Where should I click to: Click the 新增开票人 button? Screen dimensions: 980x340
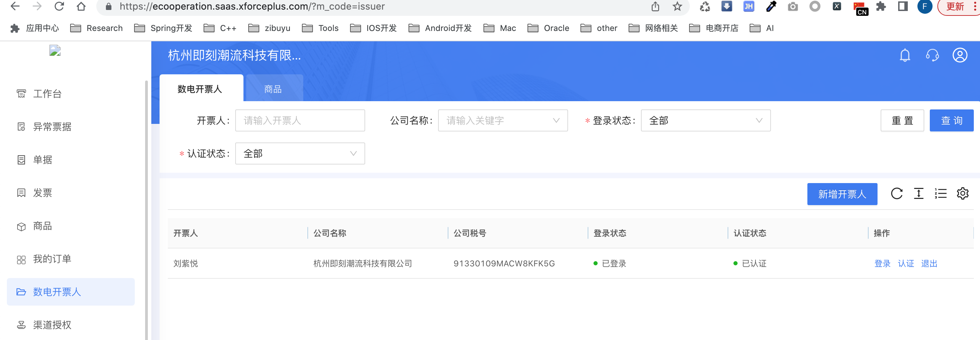coord(842,194)
